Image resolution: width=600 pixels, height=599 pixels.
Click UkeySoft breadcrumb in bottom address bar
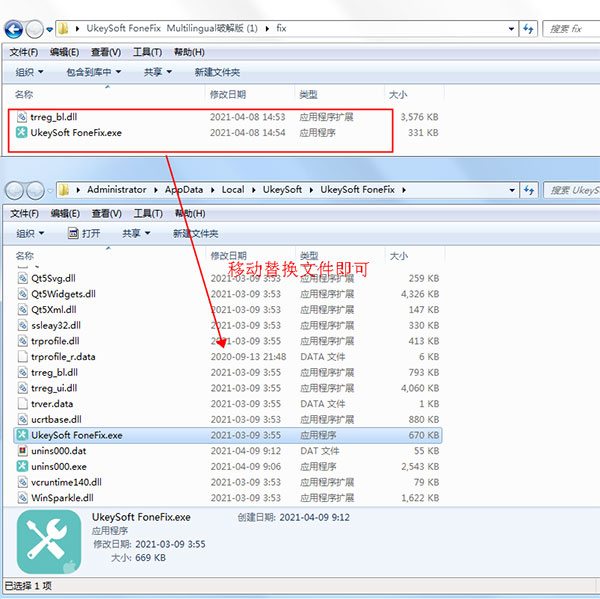pyautogui.click(x=282, y=189)
